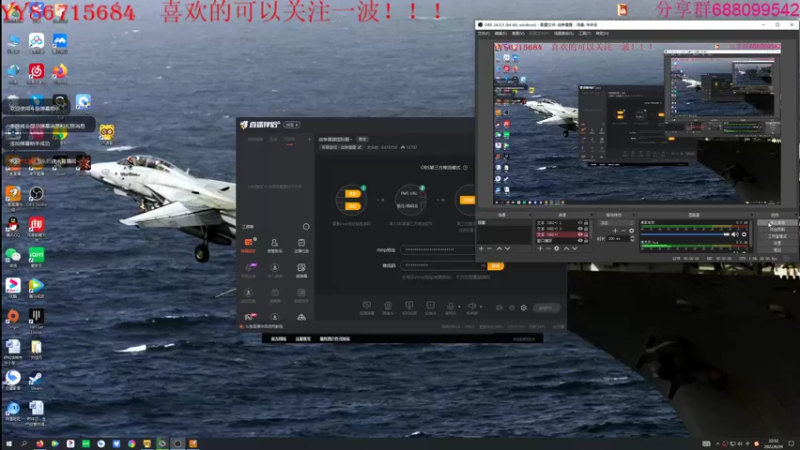Screen dimensions: 800x450
Task: Open the taskbar clock and calendar
Action: (774, 443)
